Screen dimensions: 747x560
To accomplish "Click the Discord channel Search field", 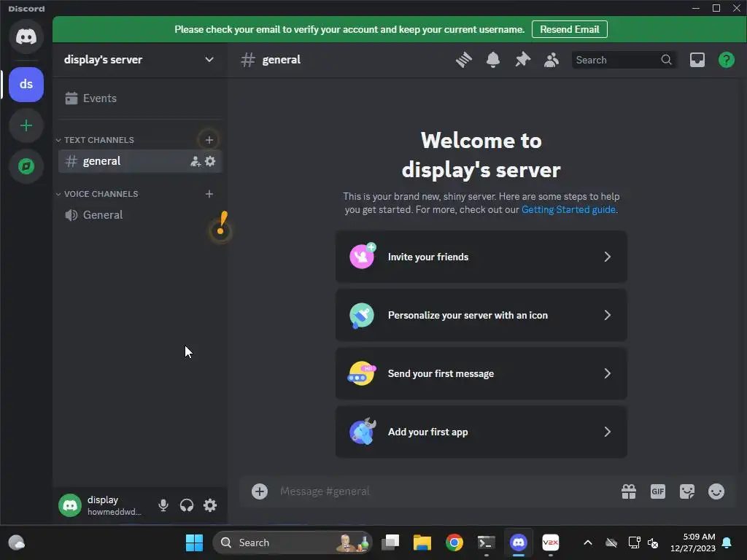I will 624,60.
